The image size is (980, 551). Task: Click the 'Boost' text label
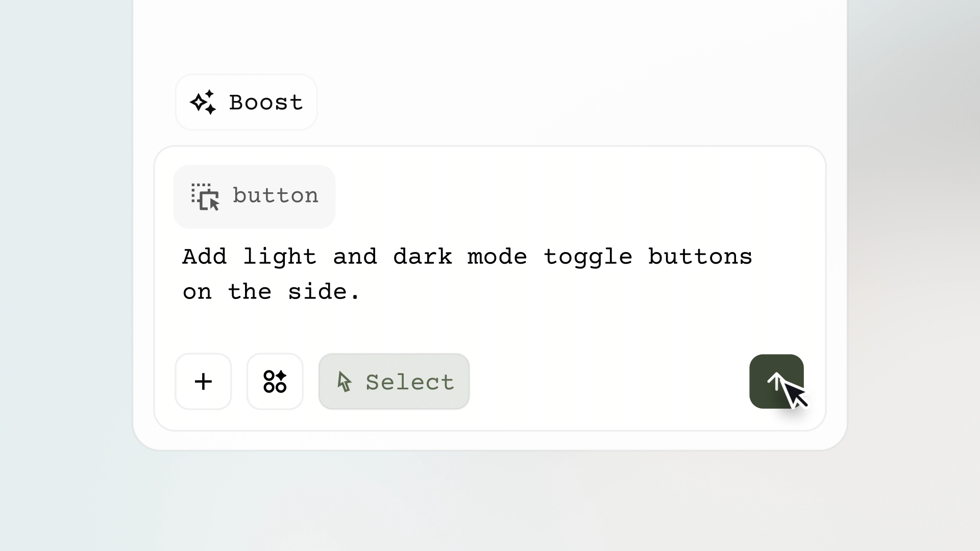pyautogui.click(x=266, y=103)
